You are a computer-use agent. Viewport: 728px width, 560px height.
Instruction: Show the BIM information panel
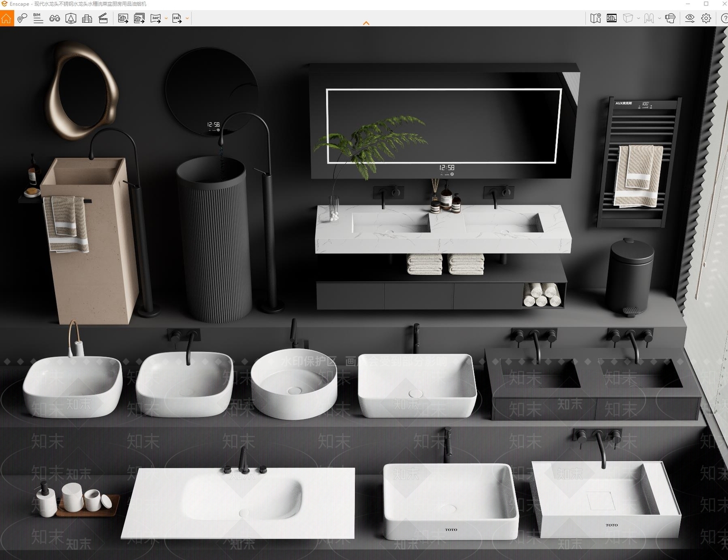(38, 18)
